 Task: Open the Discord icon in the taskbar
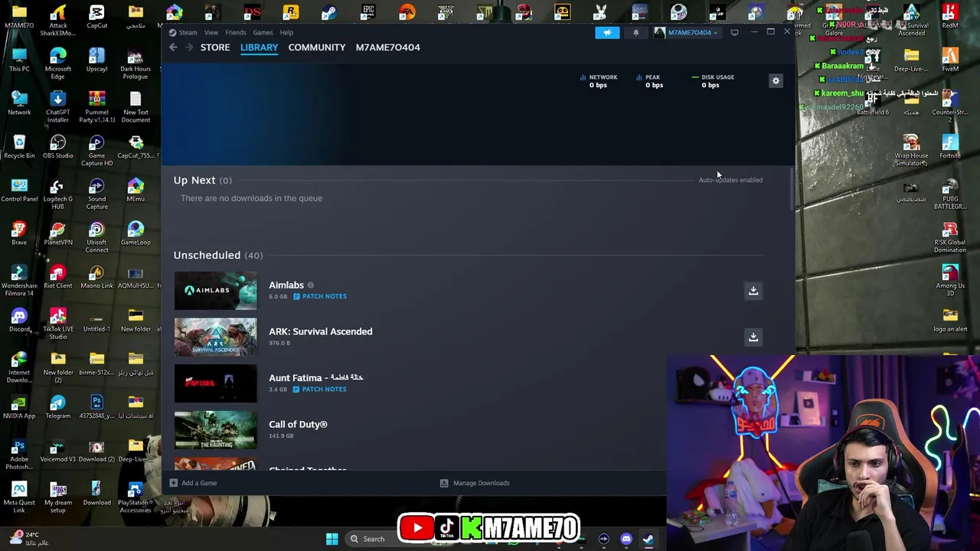626,539
